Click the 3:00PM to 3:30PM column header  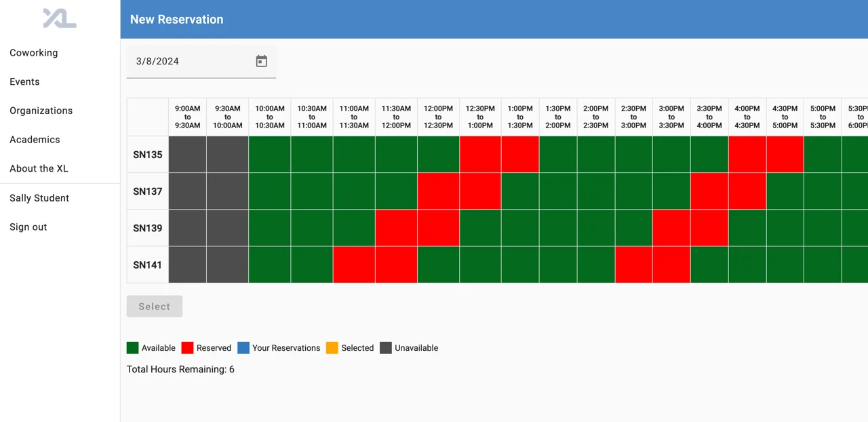[671, 117]
